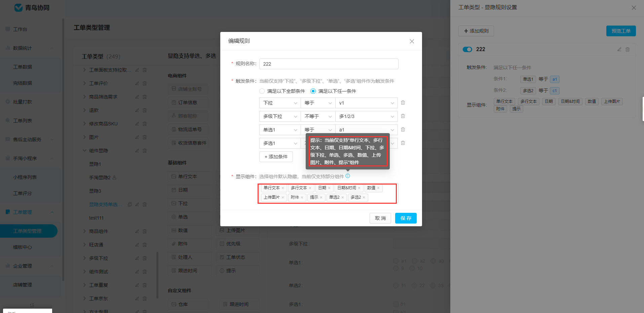Check the b1 checkbox for 多选1
Screen dimensions: 644x313
(396, 304)
